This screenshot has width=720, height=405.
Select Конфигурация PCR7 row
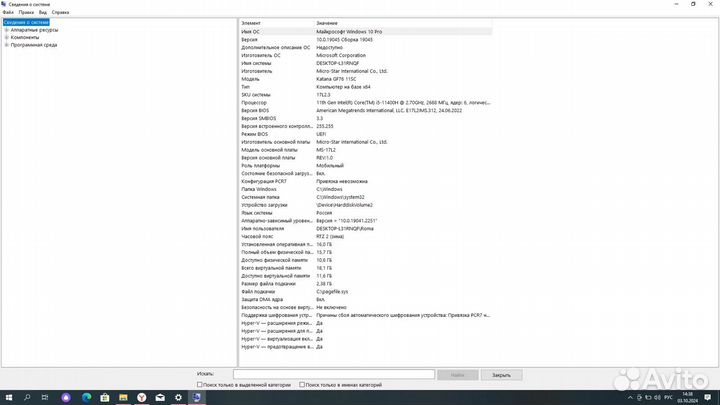point(366,181)
